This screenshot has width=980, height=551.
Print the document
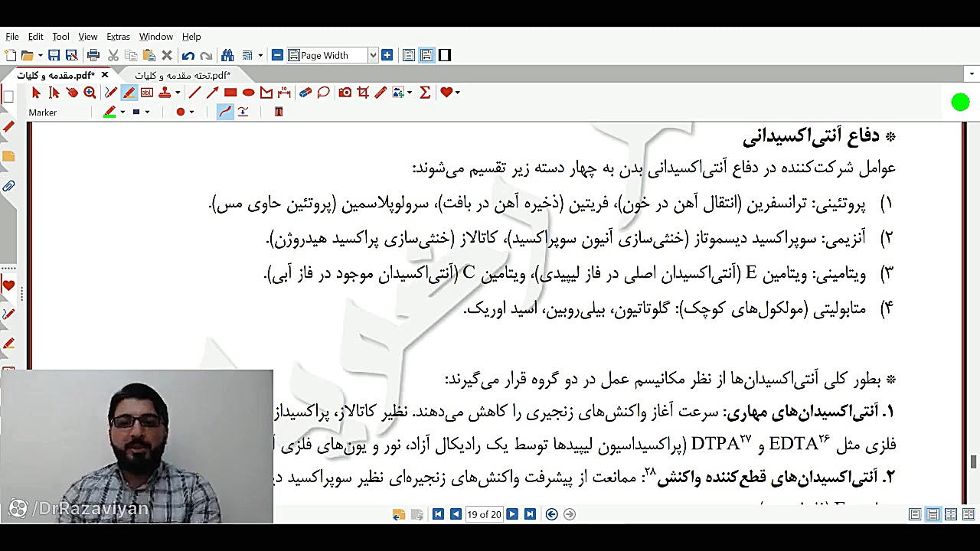click(x=93, y=55)
